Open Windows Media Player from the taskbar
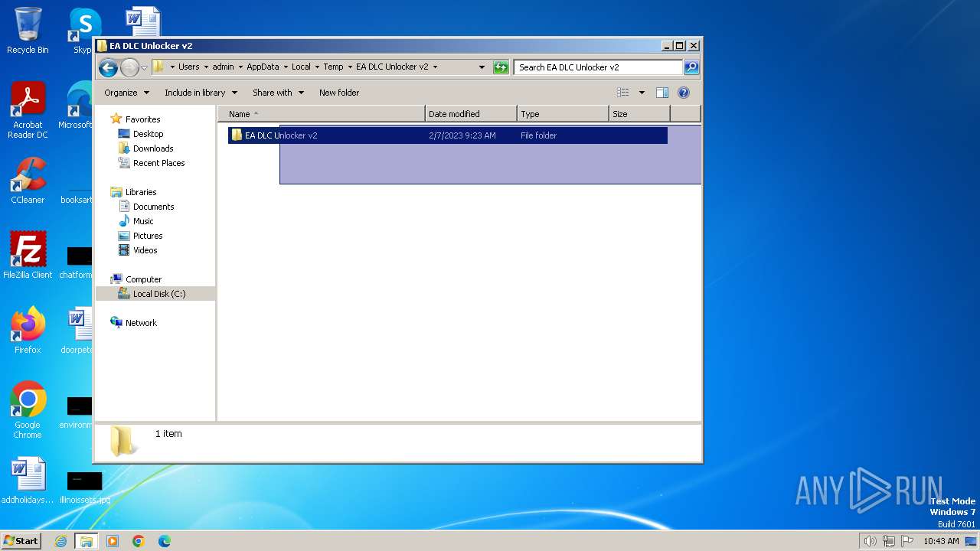The image size is (980, 551). click(x=113, y=541)
